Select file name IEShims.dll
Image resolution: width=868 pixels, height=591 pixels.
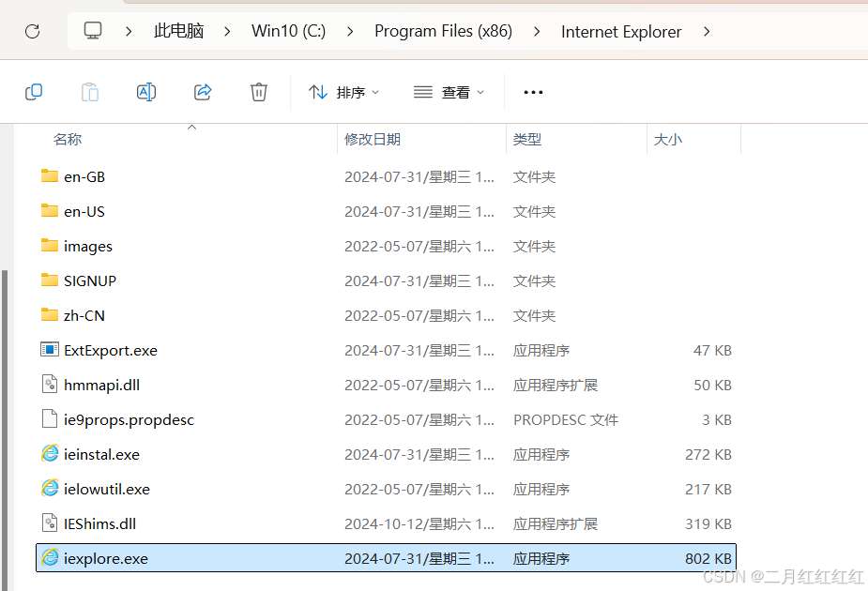pyautogui.click(x=100, y=524)
